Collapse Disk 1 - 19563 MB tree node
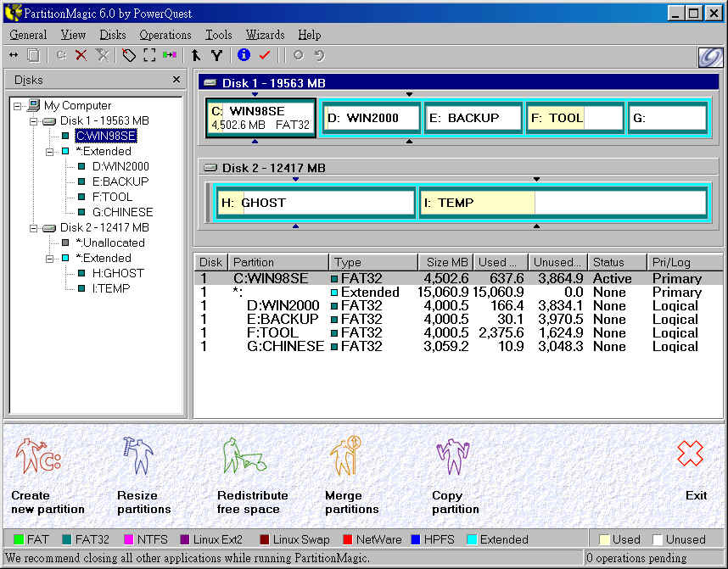The width and height of the screenshot is (728, 569). tap(33, 121)
